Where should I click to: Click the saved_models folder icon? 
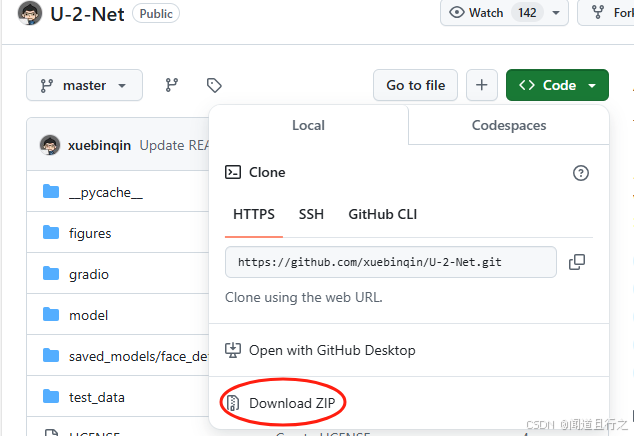51,356
